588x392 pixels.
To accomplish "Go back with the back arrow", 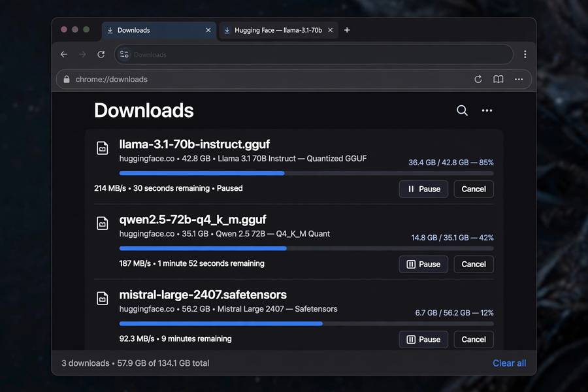I will pos(64,54).
